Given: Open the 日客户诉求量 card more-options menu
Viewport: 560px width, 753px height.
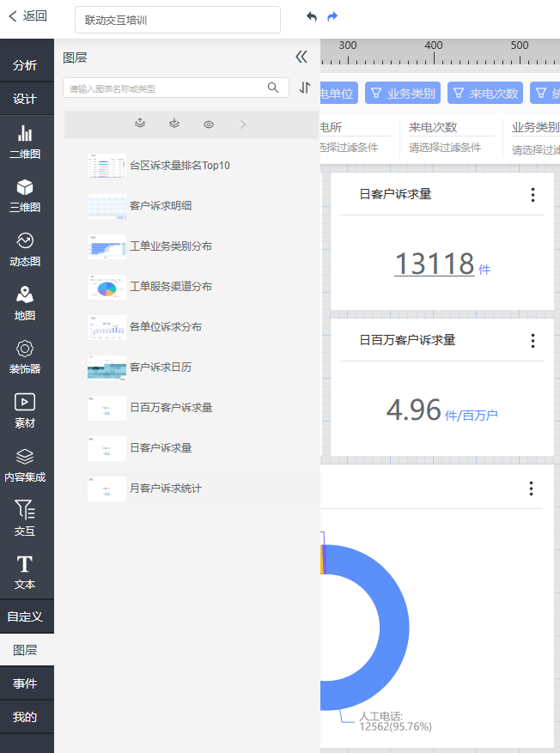Looking at the screenshot, I should (x=533, y=195).
